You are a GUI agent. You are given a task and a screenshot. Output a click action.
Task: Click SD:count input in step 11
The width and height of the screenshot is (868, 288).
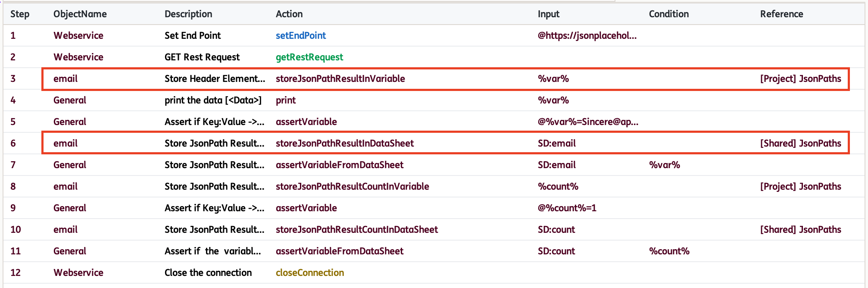point(556,251)
